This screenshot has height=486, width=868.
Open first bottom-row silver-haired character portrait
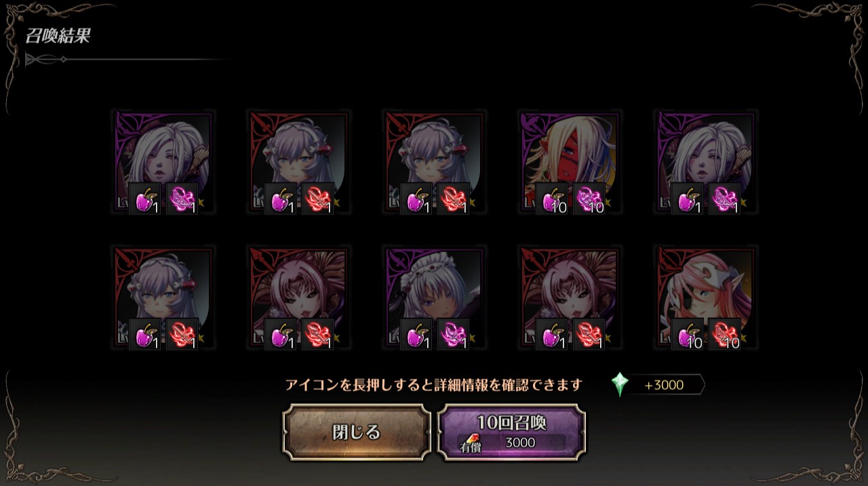tap(163, 298)
